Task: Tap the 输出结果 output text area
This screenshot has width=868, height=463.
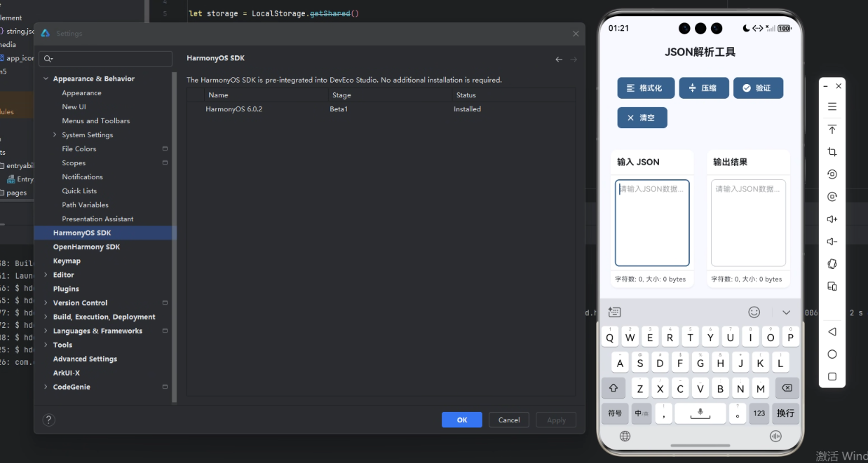Action: (x=748, y=223)
